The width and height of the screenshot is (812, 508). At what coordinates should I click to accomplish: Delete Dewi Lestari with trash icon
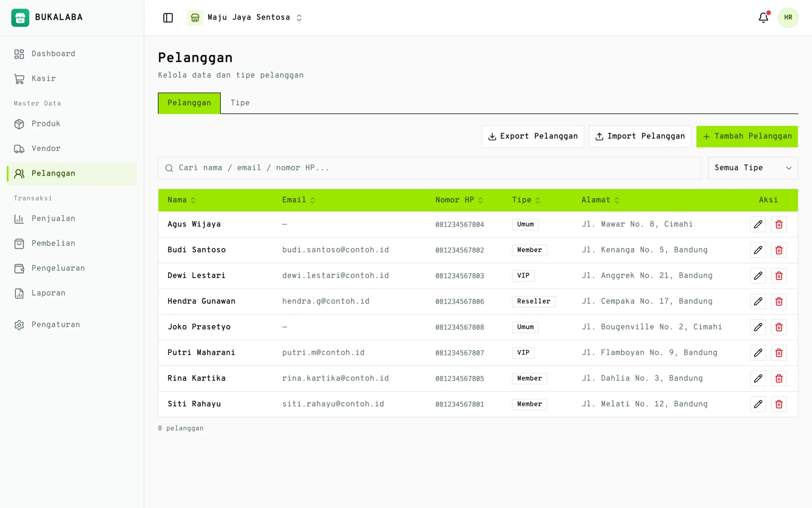pos(779,276)
